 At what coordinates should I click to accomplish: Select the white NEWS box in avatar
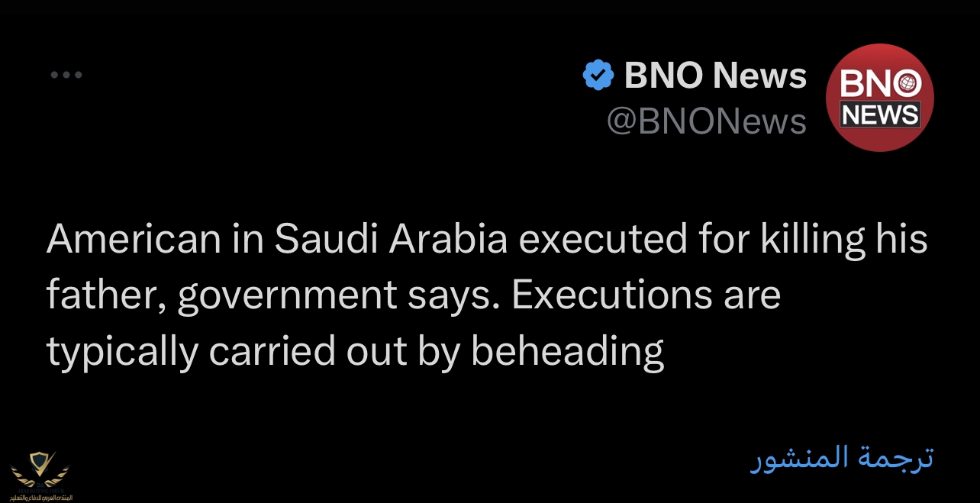click(x=880, y=114)
